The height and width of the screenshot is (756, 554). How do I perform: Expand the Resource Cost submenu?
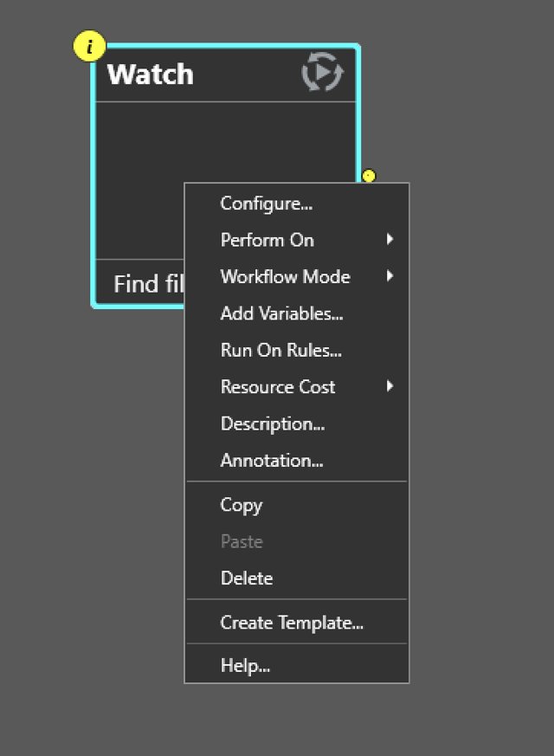pyautogui.click(x=297, y=387)
